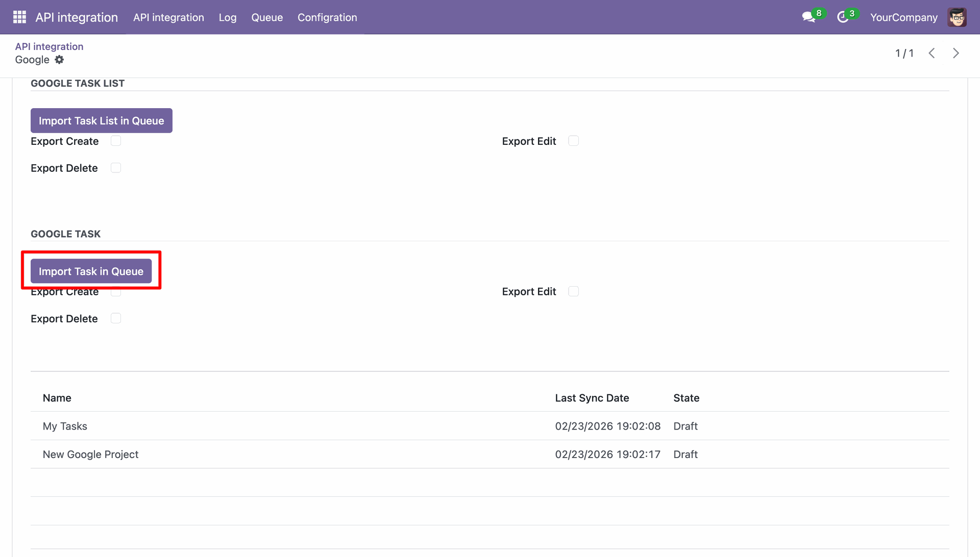Open the Log menu
Viewport: 980px width, 557px height.
(228, 17)
